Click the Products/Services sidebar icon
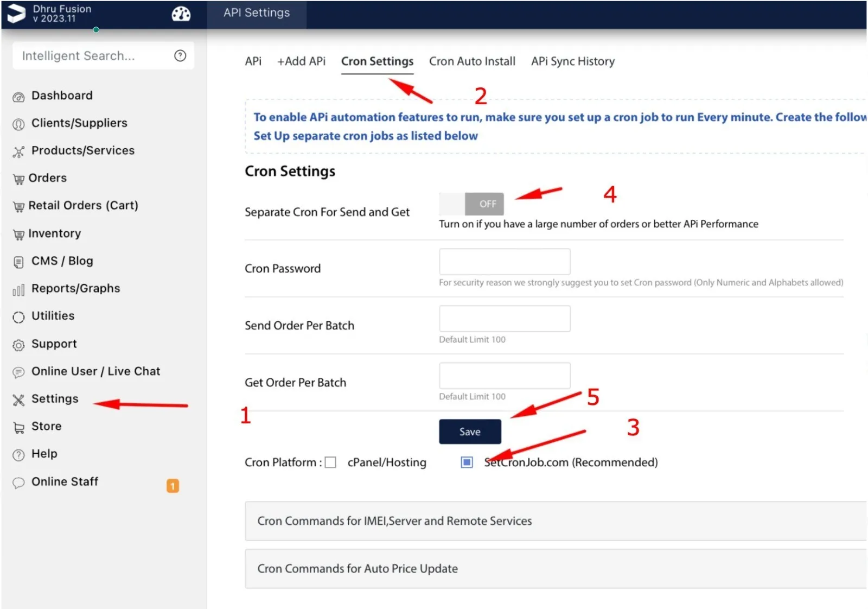Viewport: 868px width, 609px height. click(x=18, y=152)
